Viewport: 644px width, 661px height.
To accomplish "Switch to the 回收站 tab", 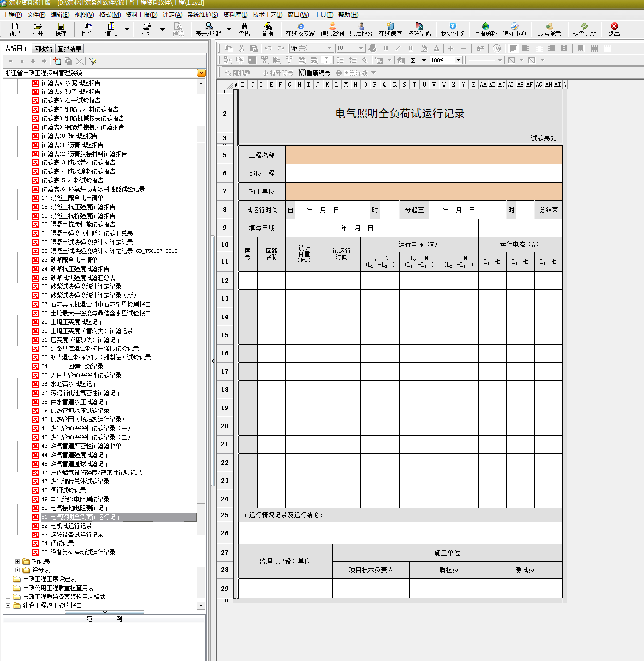I will pos(43,49).
